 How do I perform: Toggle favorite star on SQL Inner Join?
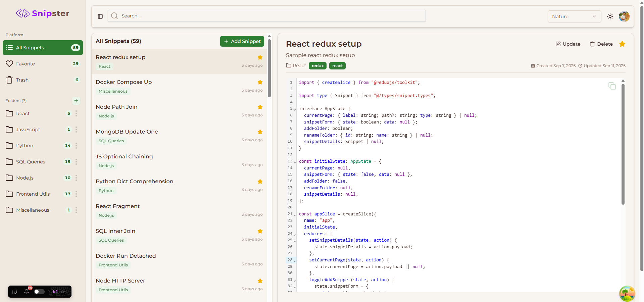click(x=260, y=231)
